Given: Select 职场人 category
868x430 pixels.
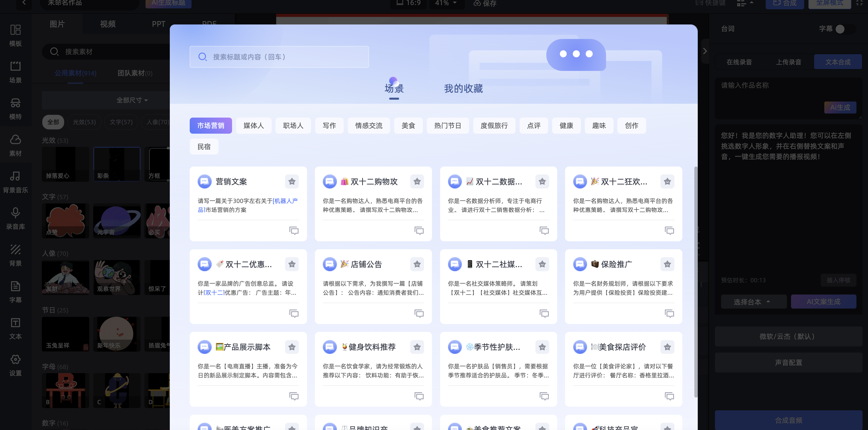Looking at the screenshot, I should [x=293, y=126].
